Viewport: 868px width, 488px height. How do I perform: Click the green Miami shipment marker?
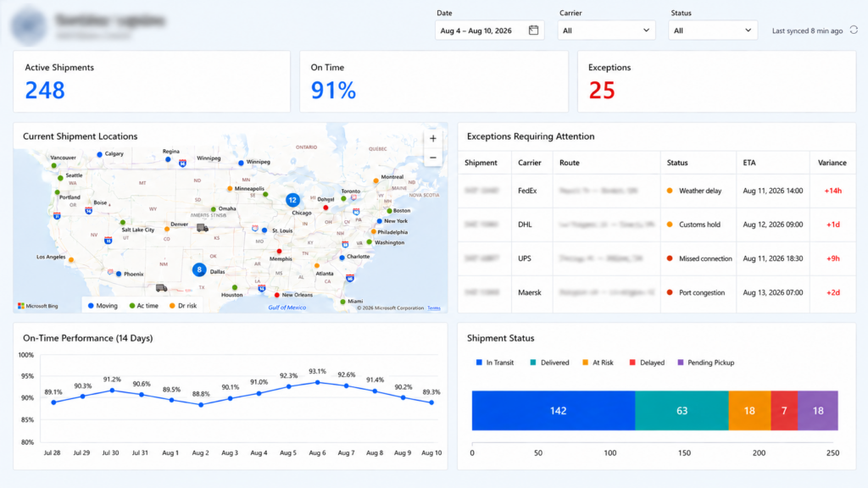[342, 302]
